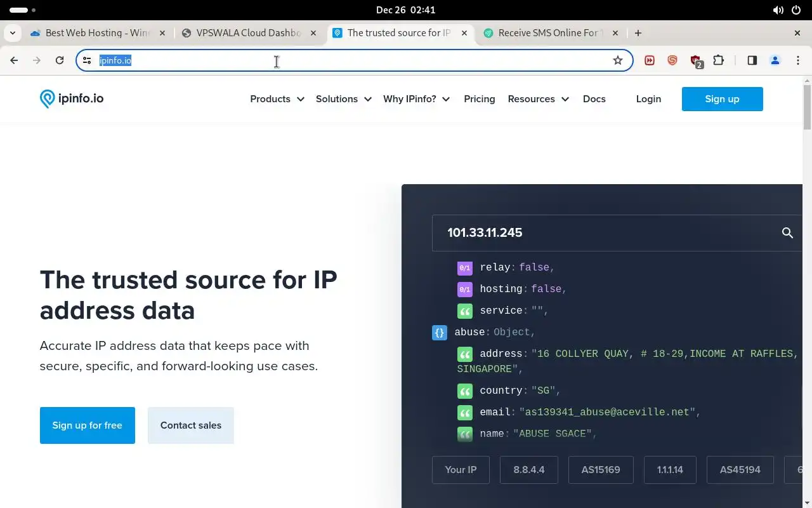Reload the current page
Viewport: 812px width, 508px height.
60,60
